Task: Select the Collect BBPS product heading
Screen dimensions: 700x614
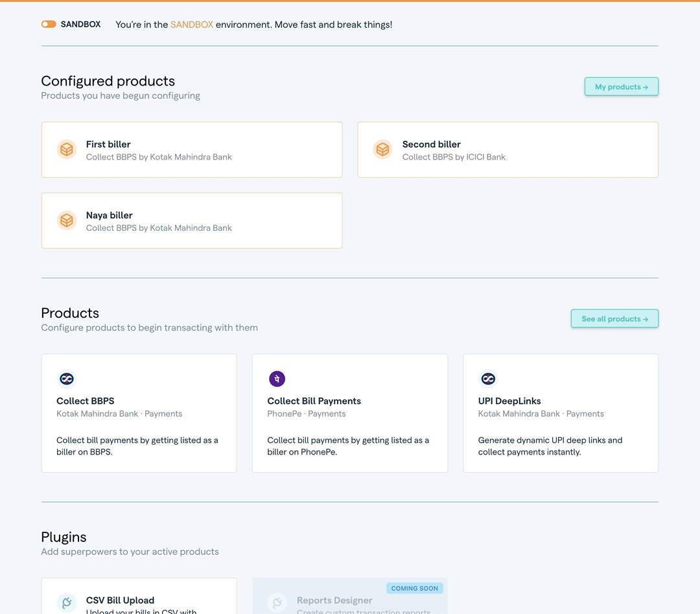Action: [86, 401]
